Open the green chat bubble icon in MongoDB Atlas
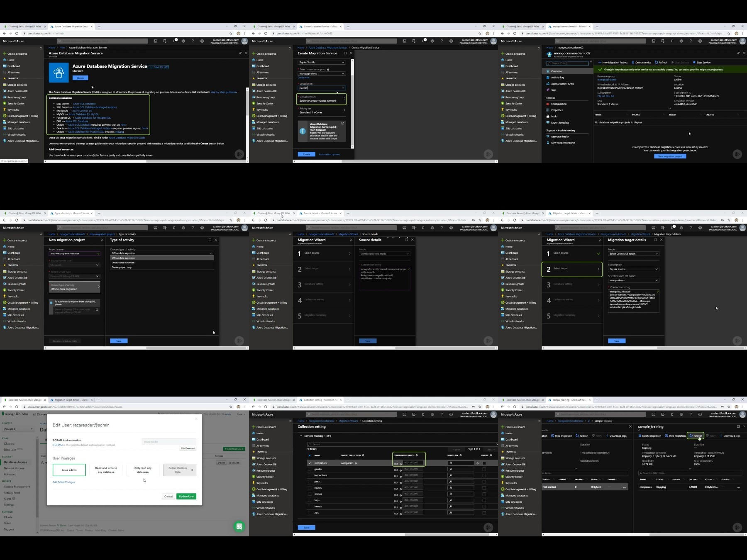747x560 pixels. (x=239, y=526)
